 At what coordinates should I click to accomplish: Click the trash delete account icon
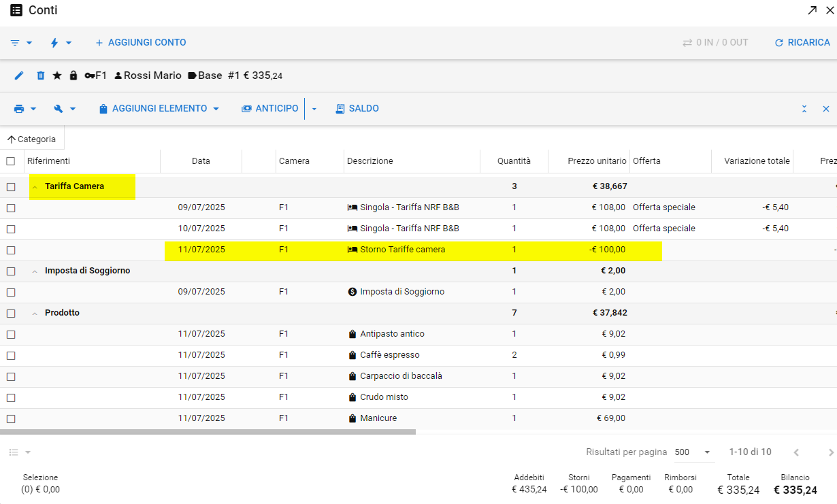pyautogui.click(x=40, y=75)
